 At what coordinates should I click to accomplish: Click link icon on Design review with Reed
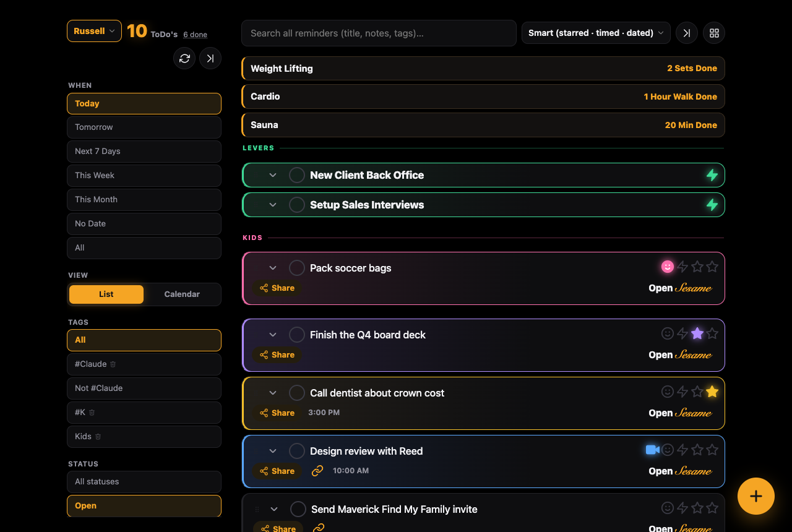tap(317, 471)
